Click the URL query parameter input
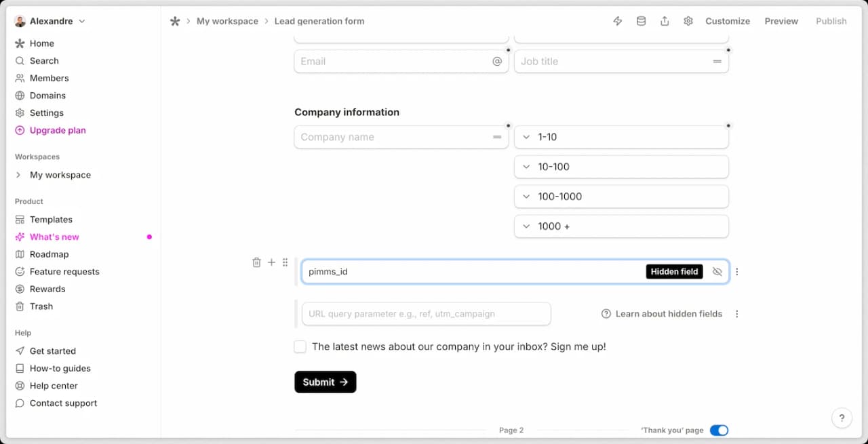The image size is (868, 444). coord(426,314)
